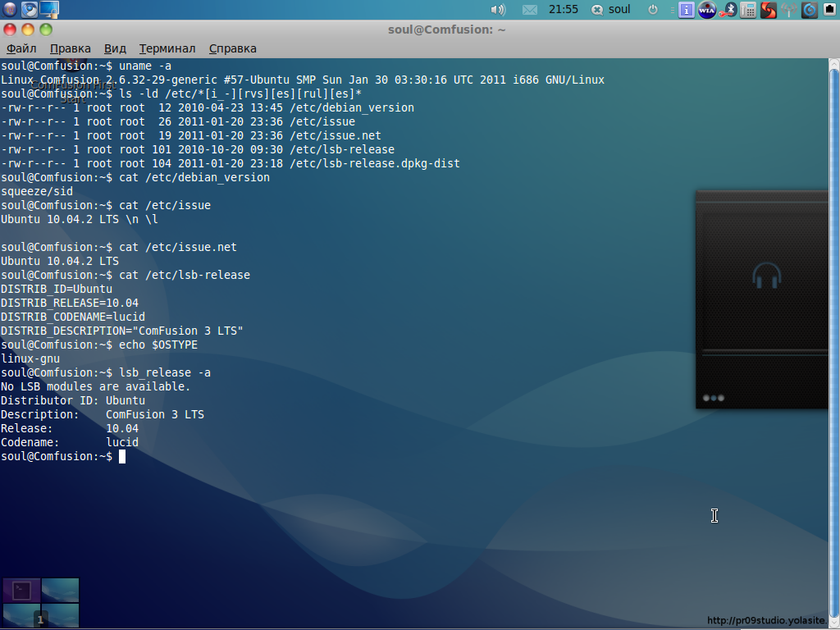Click 'No LSB modules are available.' line
The image size is (840, 630).
[x=96, y=386]
